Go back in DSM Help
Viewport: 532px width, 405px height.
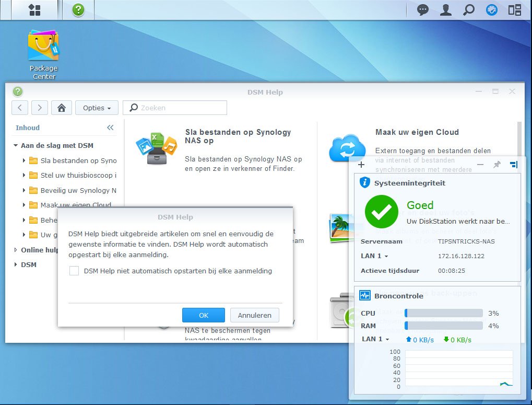coord(20,108)
